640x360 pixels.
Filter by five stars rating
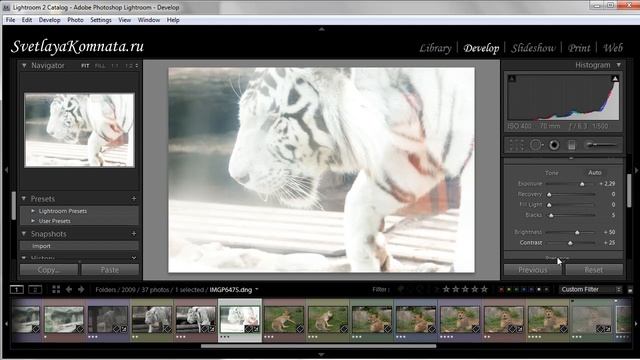[484, 289]
